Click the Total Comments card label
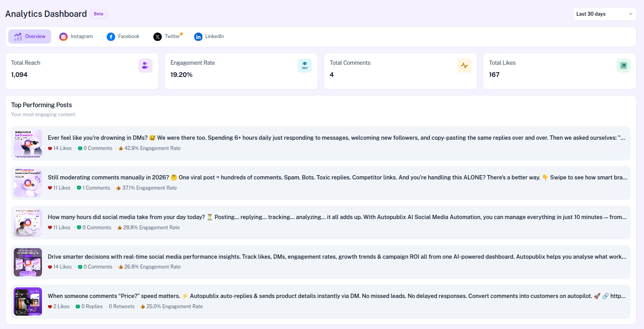644x329 pixels. (350, 63)
